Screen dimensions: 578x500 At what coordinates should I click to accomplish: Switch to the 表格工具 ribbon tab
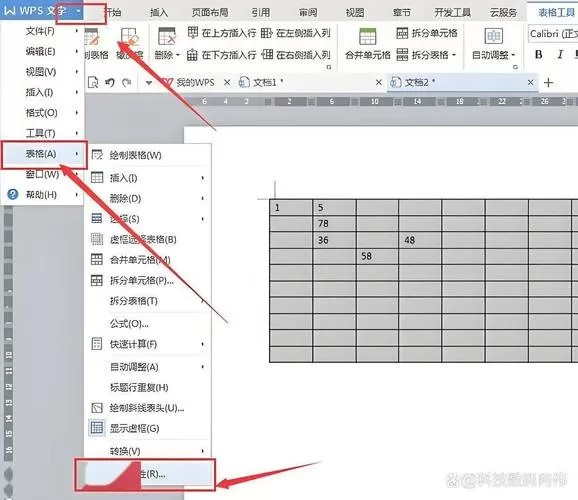click(x=556, y=13)
